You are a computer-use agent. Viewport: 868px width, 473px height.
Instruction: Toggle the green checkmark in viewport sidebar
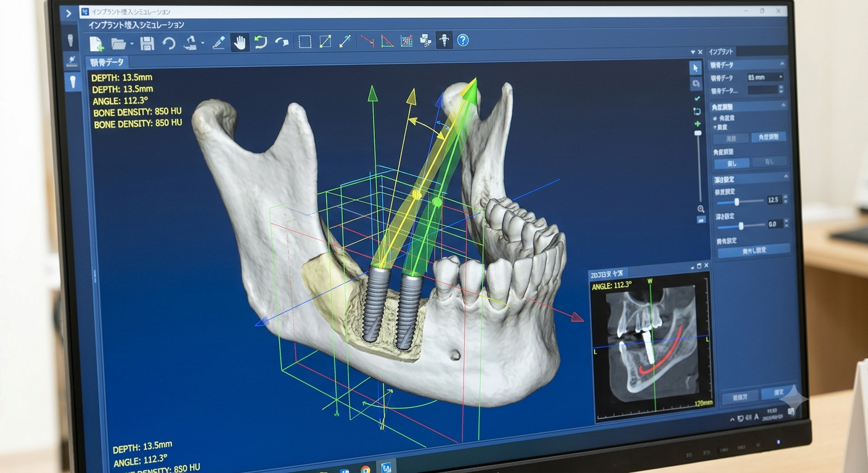click(697, 98)
